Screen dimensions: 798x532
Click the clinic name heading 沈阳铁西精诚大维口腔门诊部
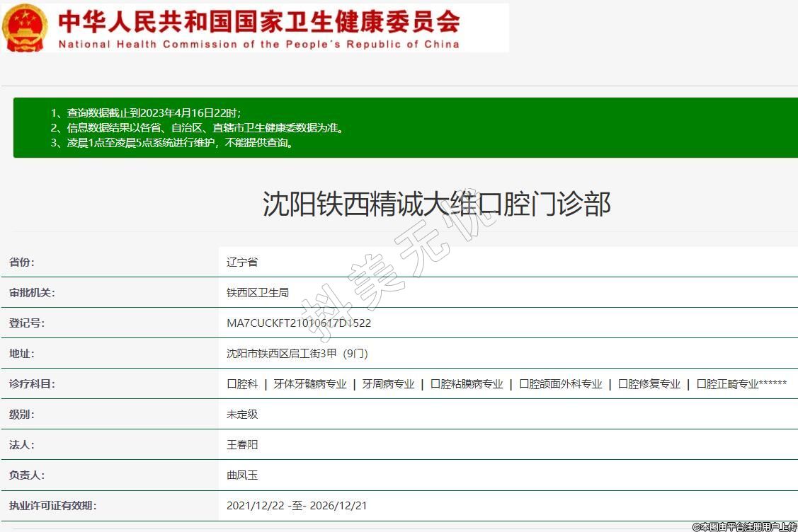(436, 204)
